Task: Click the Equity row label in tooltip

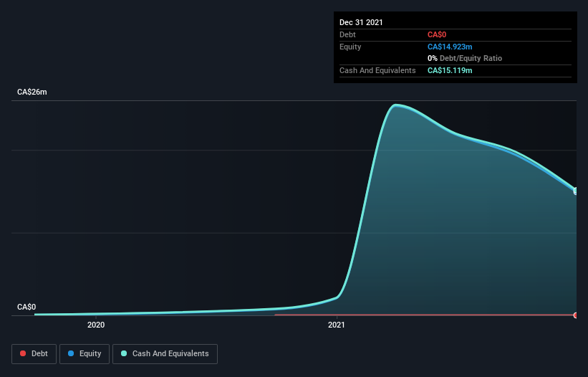Action: pos(350,47)
